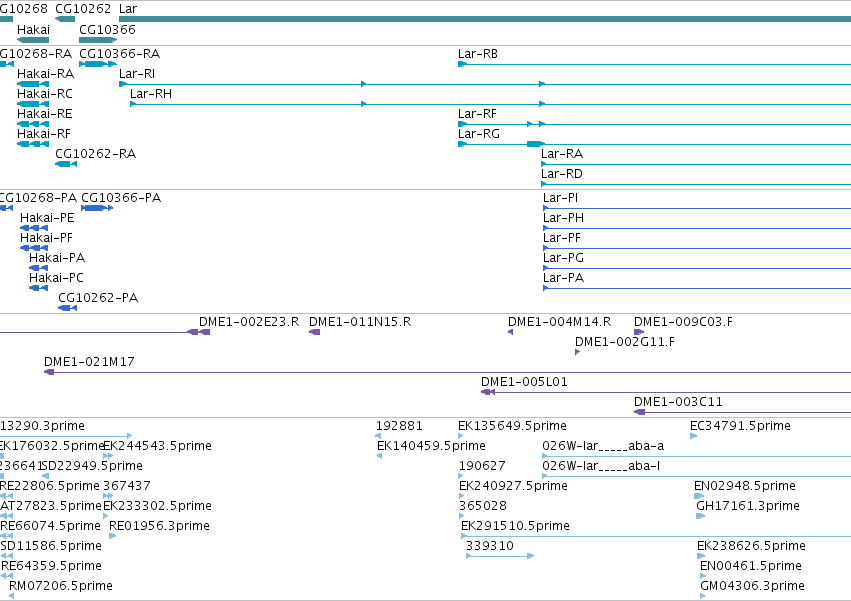
Task: Click the Hakai-PF protein feature
Action: click(x=46, y=238)
